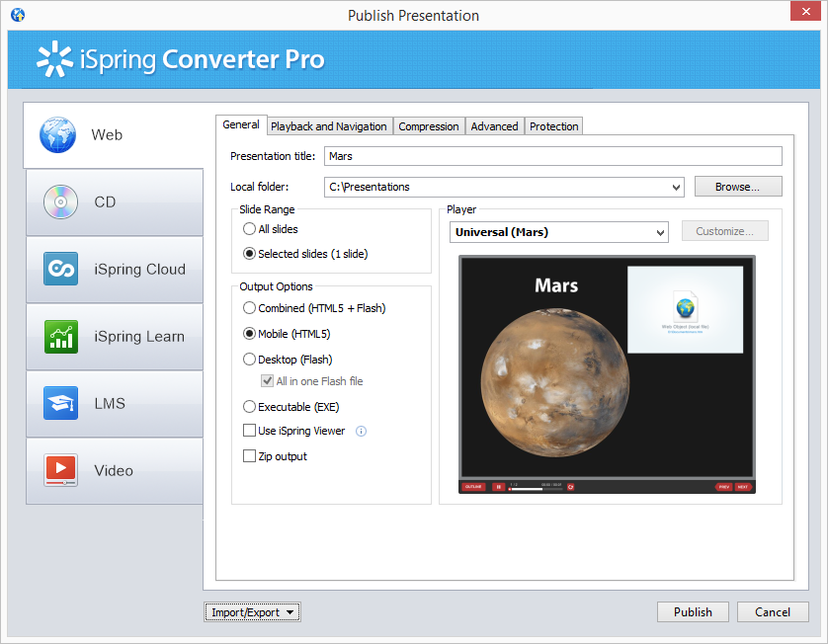828x644 pixels.
Task: Click the info icon beside Use iSpring Viewer
Action: click(360, 431)
